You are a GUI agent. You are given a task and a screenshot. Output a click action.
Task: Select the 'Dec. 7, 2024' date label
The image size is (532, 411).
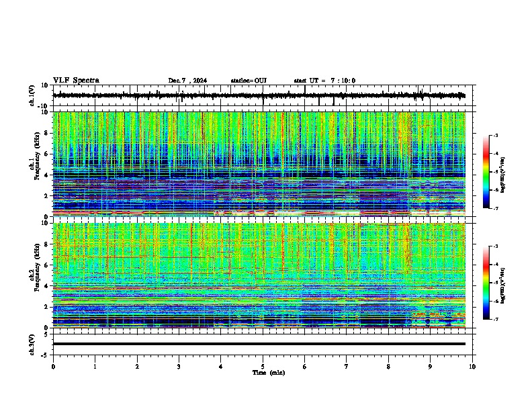(187, 81)
